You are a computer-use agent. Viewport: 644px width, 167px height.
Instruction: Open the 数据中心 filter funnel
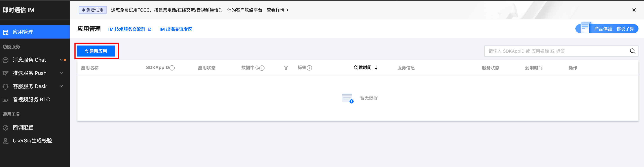286,68
